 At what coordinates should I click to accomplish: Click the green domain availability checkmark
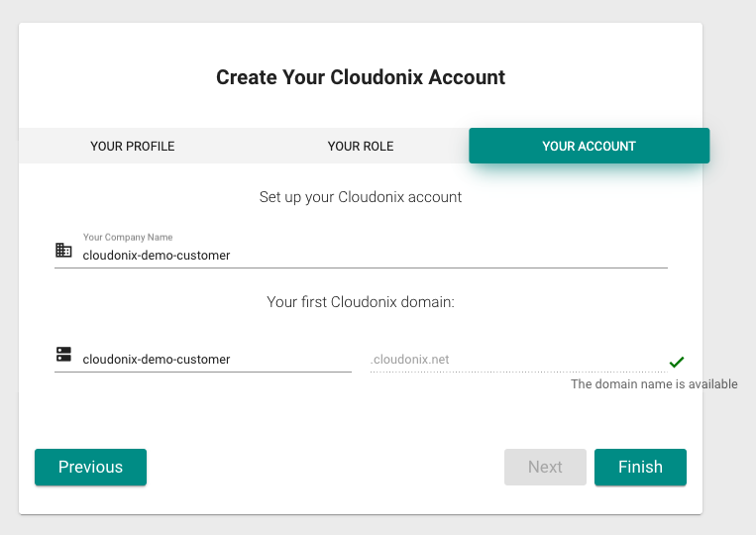[677, 362]
